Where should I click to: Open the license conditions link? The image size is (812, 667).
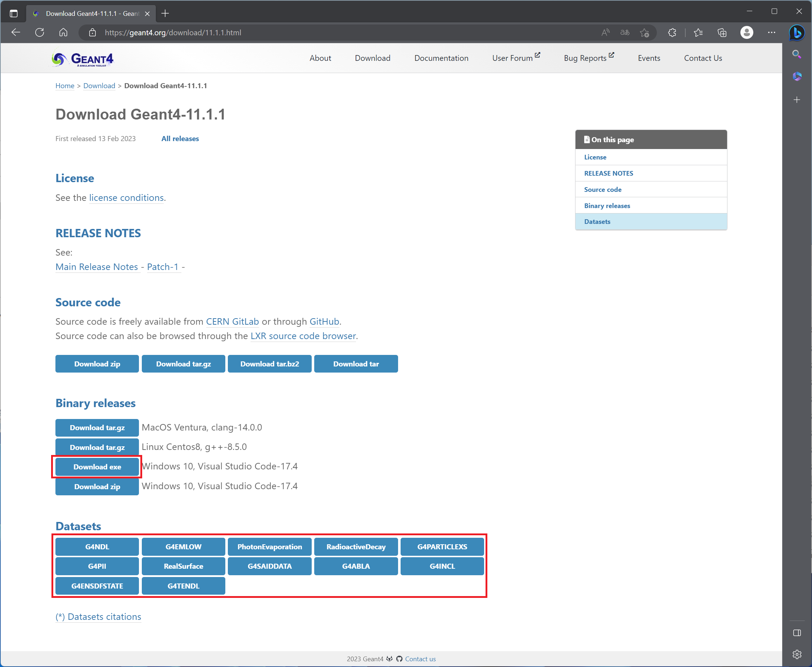[x=126, y=198]
